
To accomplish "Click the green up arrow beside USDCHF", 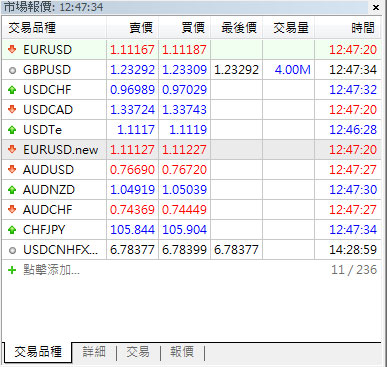I will point(12,90).
